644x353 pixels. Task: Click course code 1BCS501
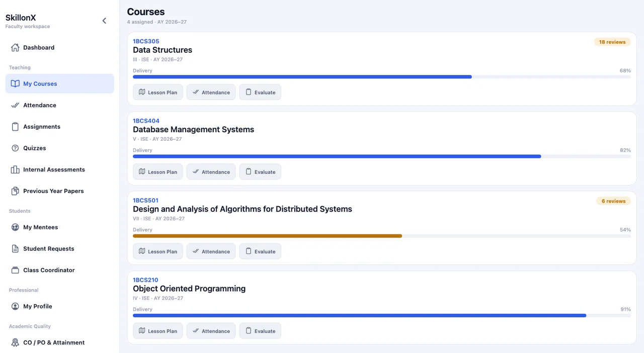[x=145, y=200]
